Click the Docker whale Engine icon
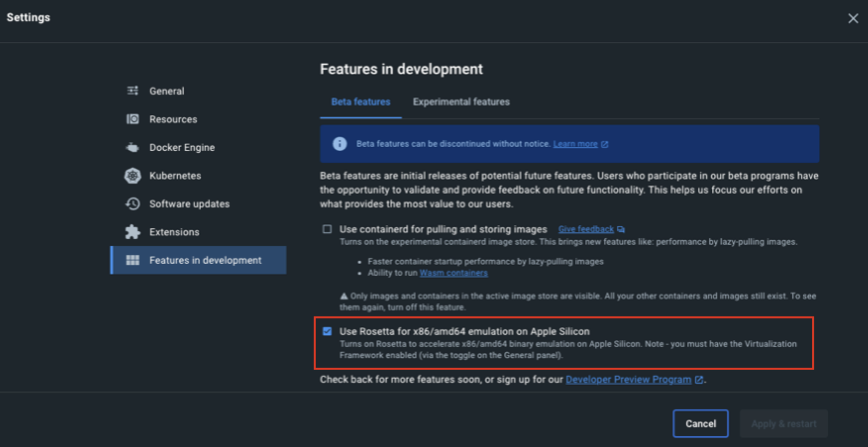The image size is (868, 447). pyautogui.click(x=133, y=147)
